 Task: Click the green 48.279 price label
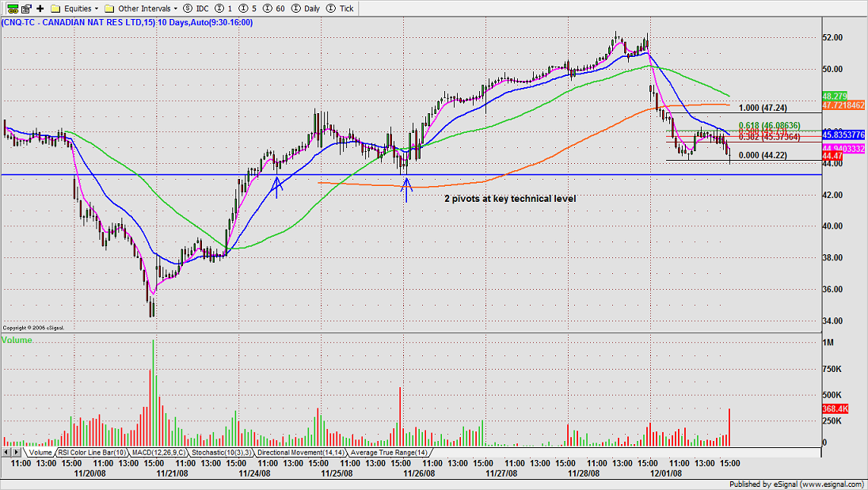coord(835,97)
